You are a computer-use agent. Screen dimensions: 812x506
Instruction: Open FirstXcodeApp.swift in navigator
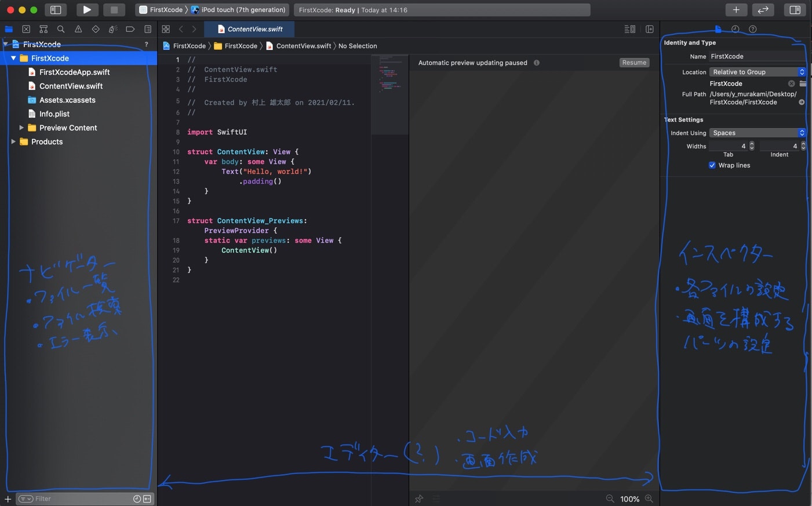[74, 72]
